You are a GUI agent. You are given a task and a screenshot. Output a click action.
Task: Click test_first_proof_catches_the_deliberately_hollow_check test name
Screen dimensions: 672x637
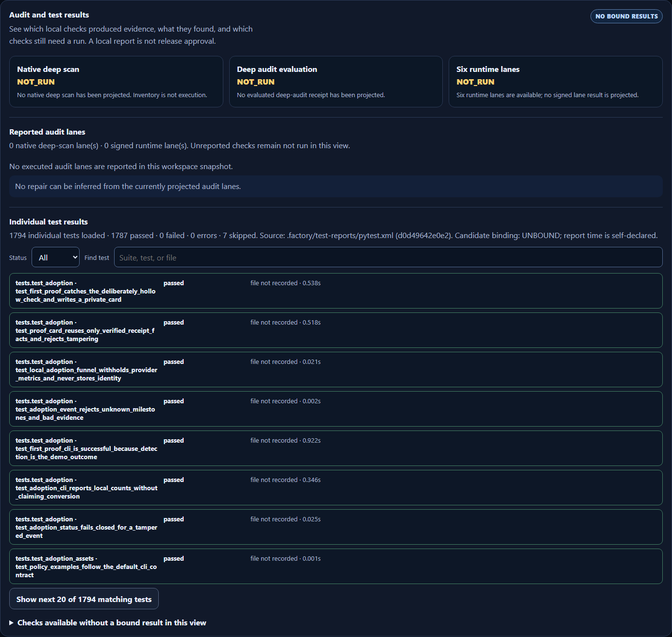tap(86, 291)
